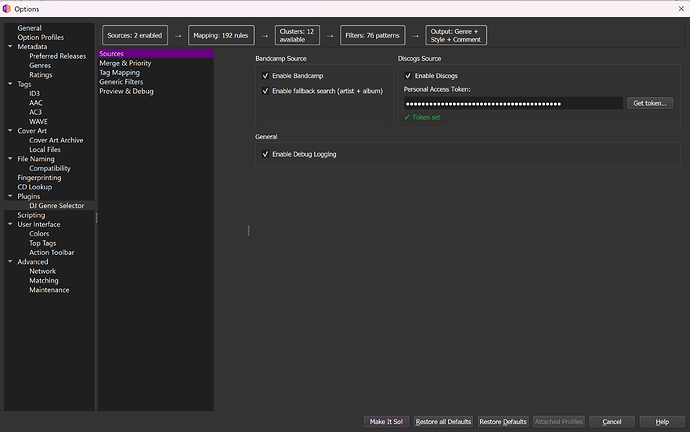Uncheck the Enable Discogs option
This screenshot has height=432, width=690.
407,76
